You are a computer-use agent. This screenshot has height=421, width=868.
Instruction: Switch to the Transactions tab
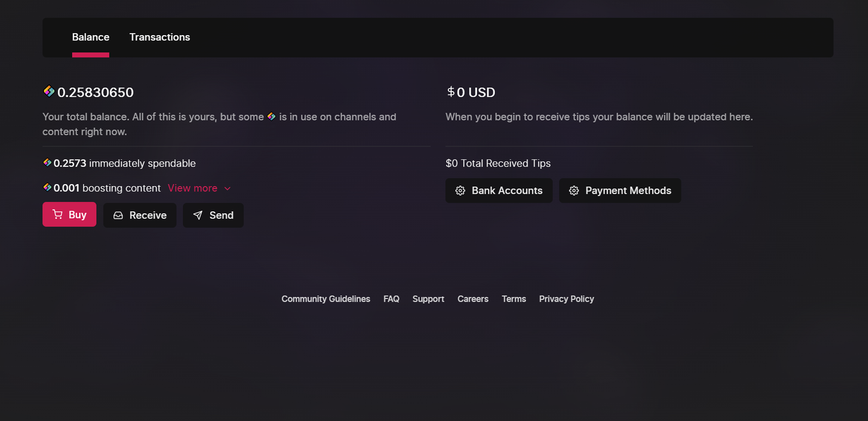tap(160, 37)
